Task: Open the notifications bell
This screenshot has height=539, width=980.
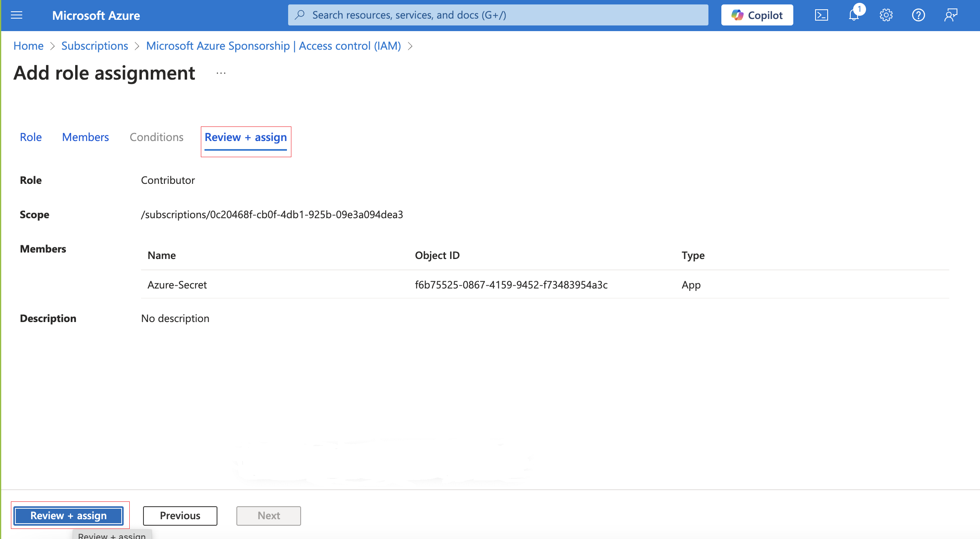Action: coord(854,15)
